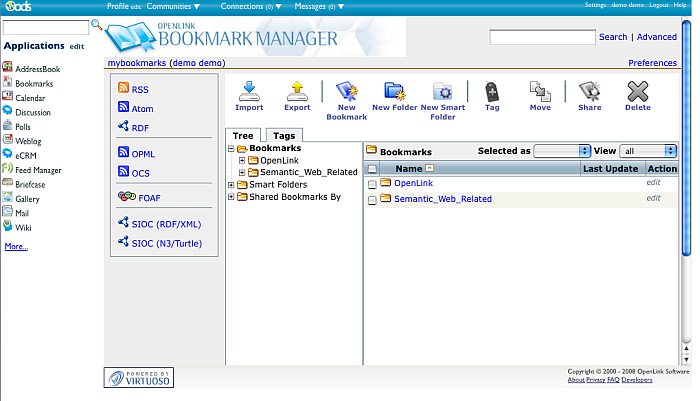The image size is (700, 401).
Task: Click the Export bookmarks icon
Action: pos(297,91)
